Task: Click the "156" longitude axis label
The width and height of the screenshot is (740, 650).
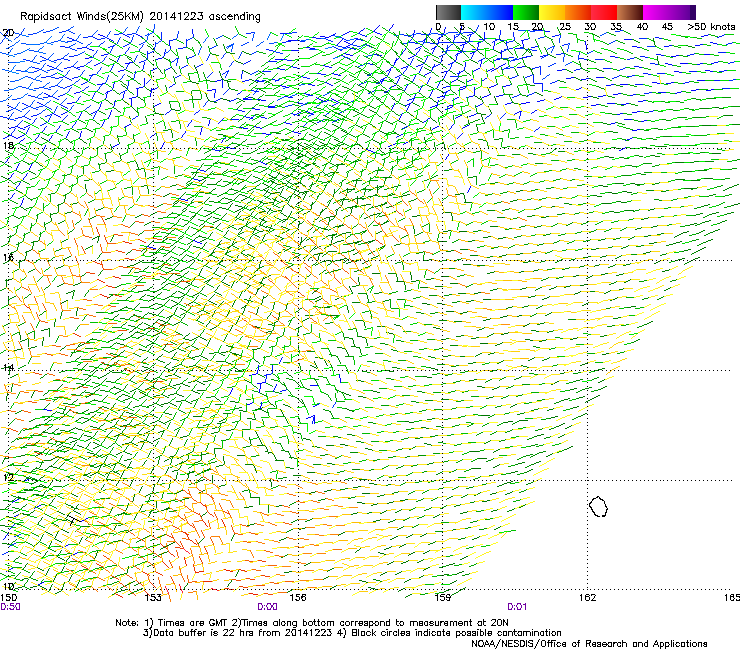Action: click(x=298, y=598)
